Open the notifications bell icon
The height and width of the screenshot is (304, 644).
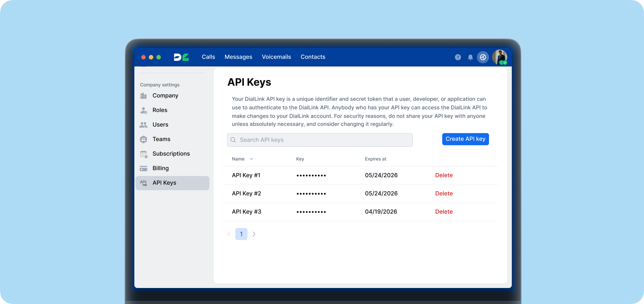[470, 57]
